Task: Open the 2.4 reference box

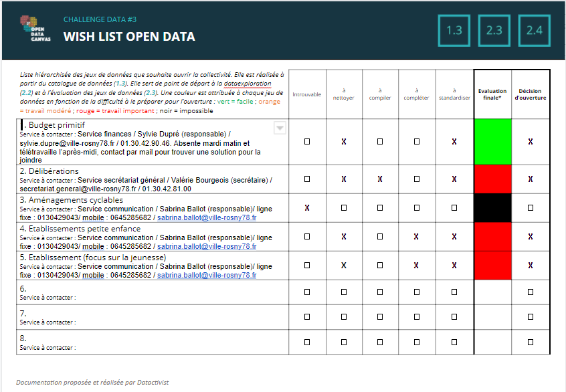Action: [535, 30]
